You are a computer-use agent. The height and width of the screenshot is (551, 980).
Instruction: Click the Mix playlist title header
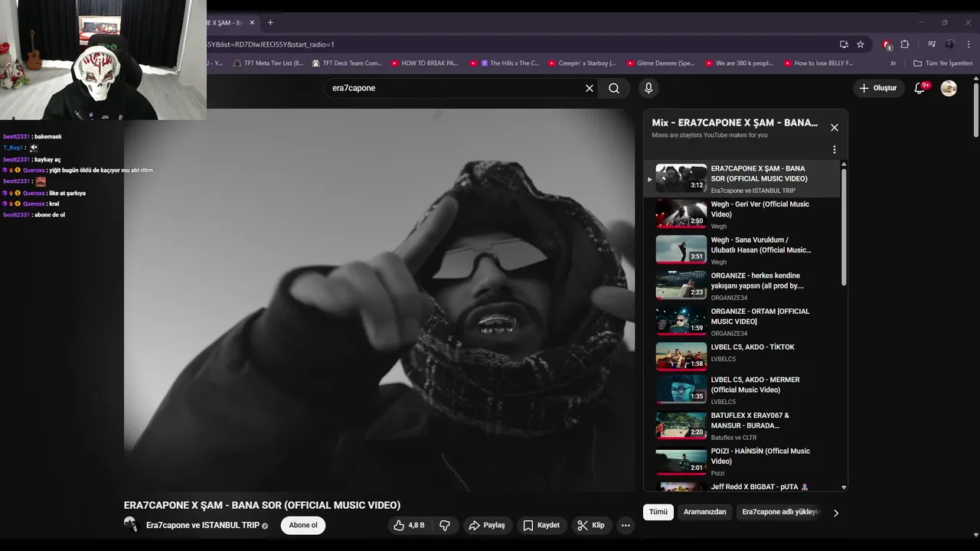pyautogui.click(x=734, y=122)
